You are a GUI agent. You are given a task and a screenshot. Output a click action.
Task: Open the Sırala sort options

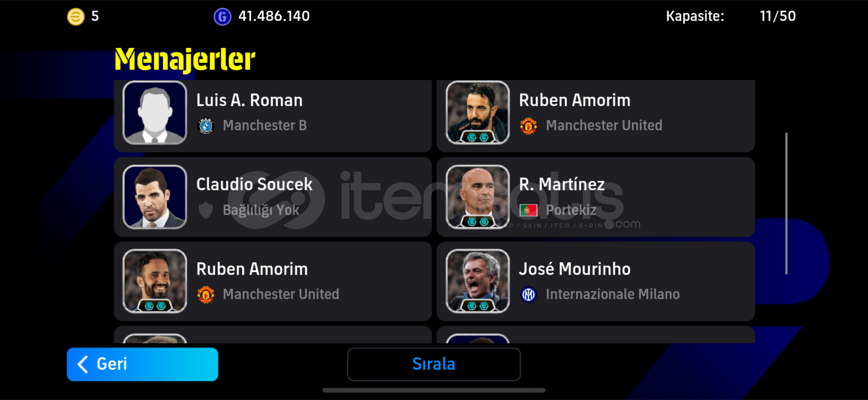434,364
